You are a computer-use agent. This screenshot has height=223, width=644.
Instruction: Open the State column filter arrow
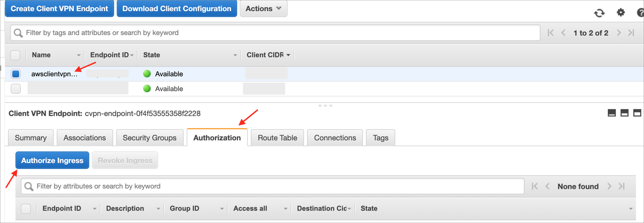coord(235,55)
